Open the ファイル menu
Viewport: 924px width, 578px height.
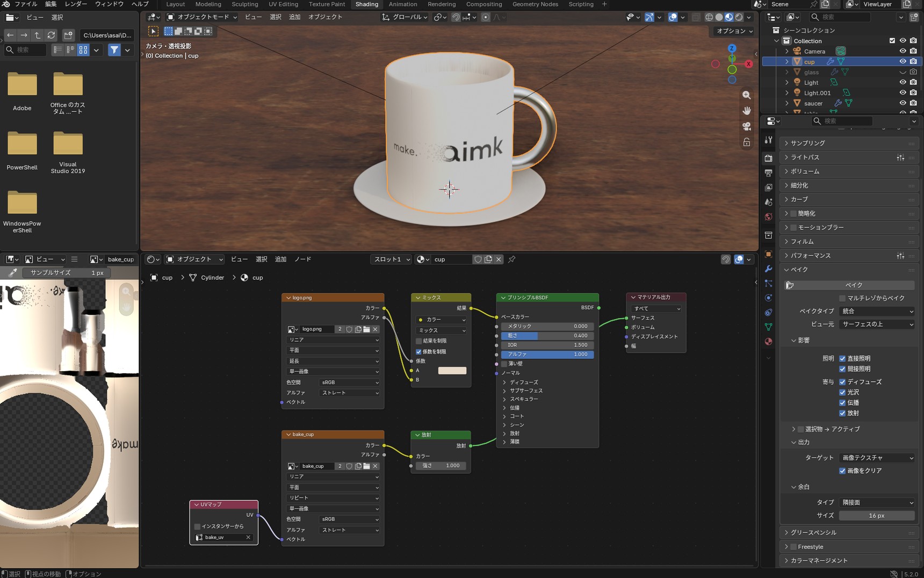[x=25, y=4]
